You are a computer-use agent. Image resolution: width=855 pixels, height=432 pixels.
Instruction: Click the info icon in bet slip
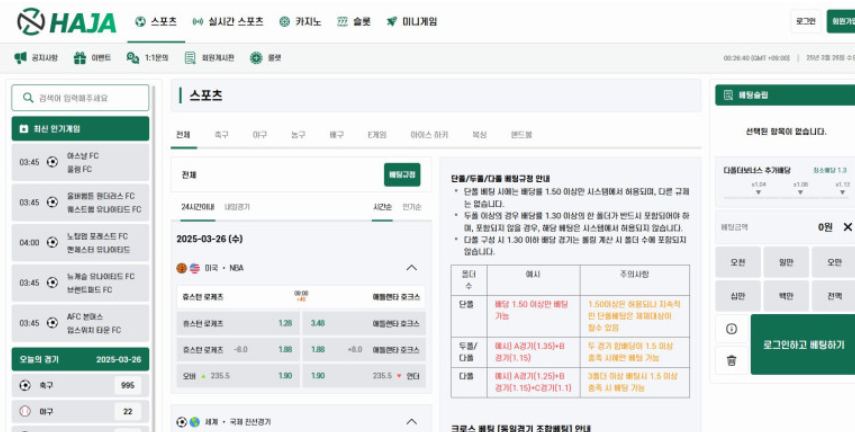[731, 329]
